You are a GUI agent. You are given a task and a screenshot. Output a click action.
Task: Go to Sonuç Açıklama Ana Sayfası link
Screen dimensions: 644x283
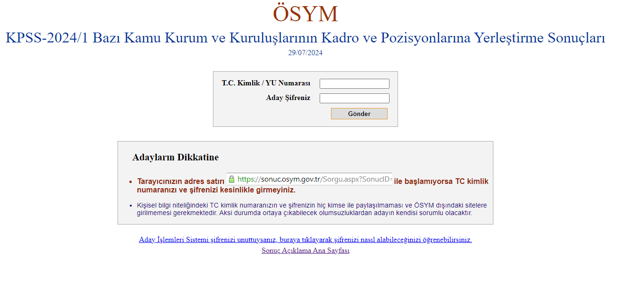[x=305, y=250]
